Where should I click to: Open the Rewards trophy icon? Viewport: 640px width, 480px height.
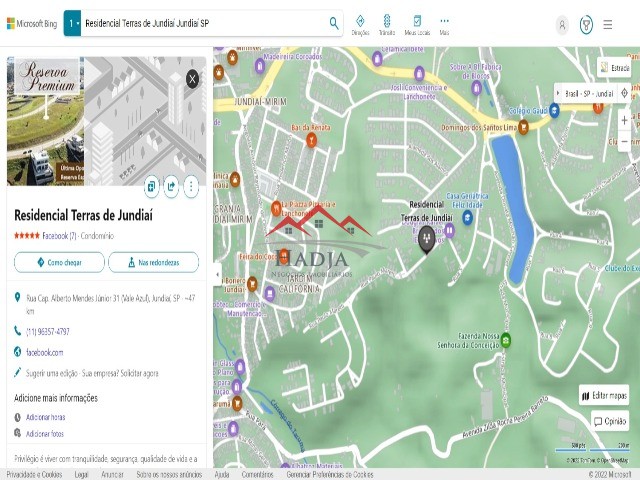(586, 25)
